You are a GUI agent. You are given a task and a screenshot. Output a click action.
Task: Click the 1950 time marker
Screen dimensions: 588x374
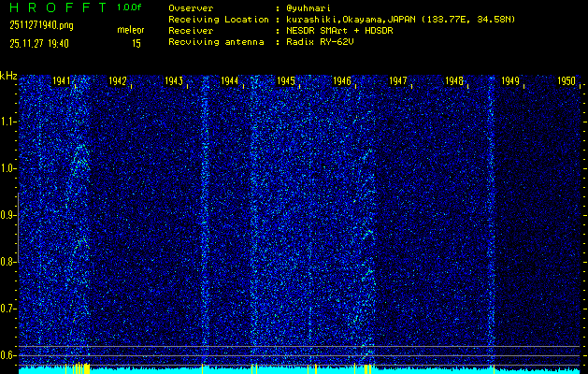tap(566, 81)
